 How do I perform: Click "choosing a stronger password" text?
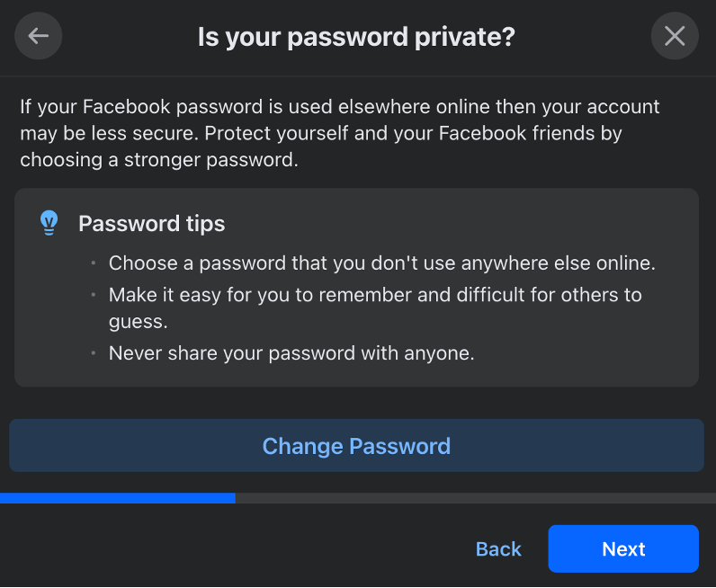159,160
